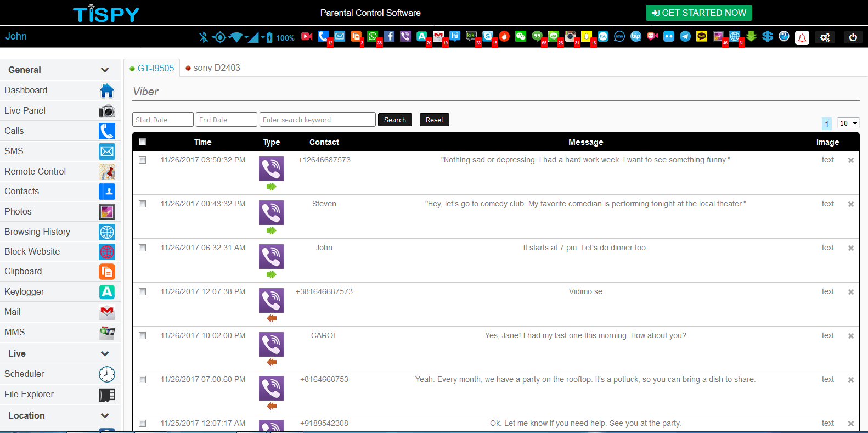Viewport: 868px width, 433px height.
Task: Check the row for +12646687573 message
Action: tap(143, 160)
